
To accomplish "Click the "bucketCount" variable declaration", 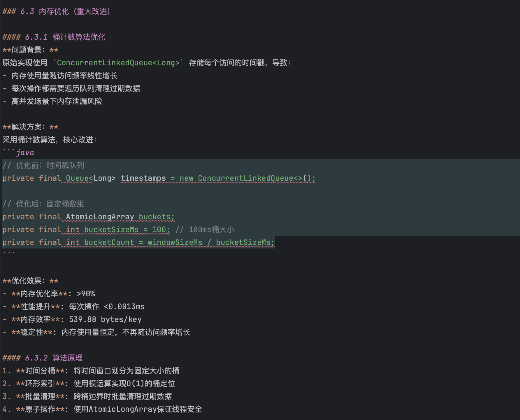I will 109,242.
